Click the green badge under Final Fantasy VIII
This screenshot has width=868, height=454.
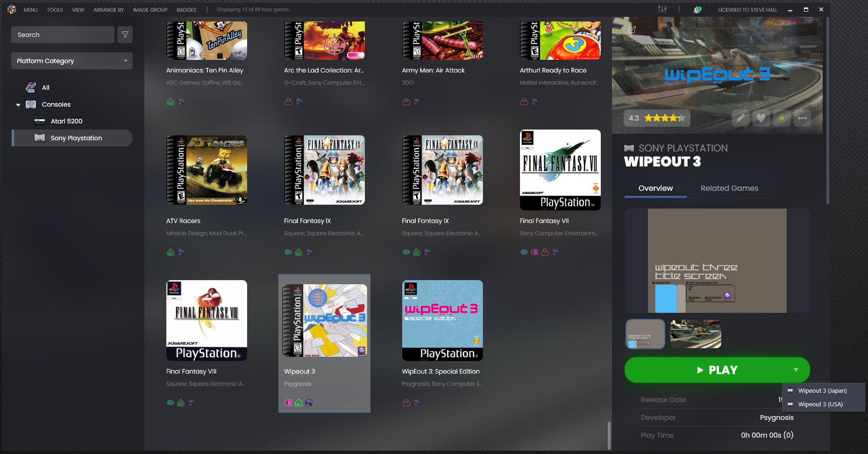coord(181,403)
